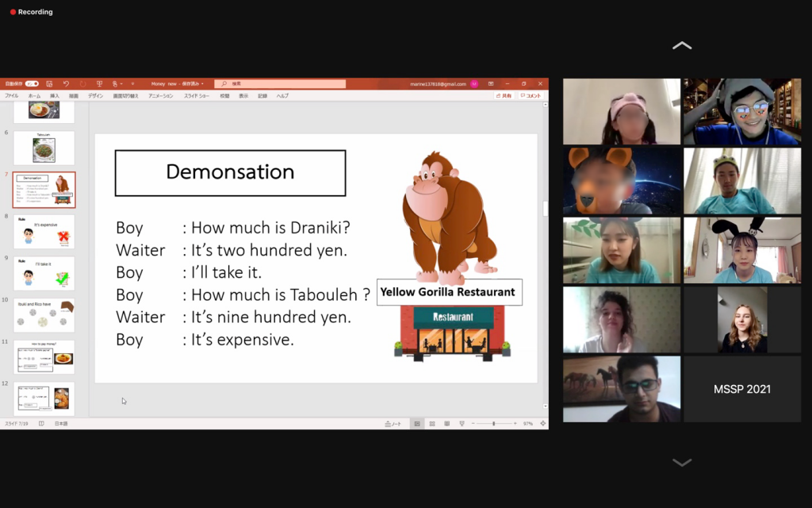Click the 97% zoom level

[x=527, y=424]
